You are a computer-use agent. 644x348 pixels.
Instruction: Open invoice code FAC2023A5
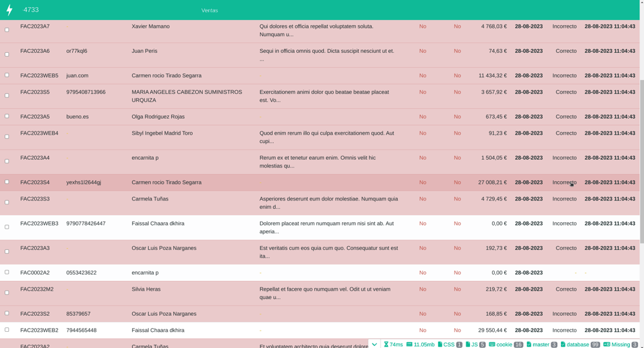point(35,117)
